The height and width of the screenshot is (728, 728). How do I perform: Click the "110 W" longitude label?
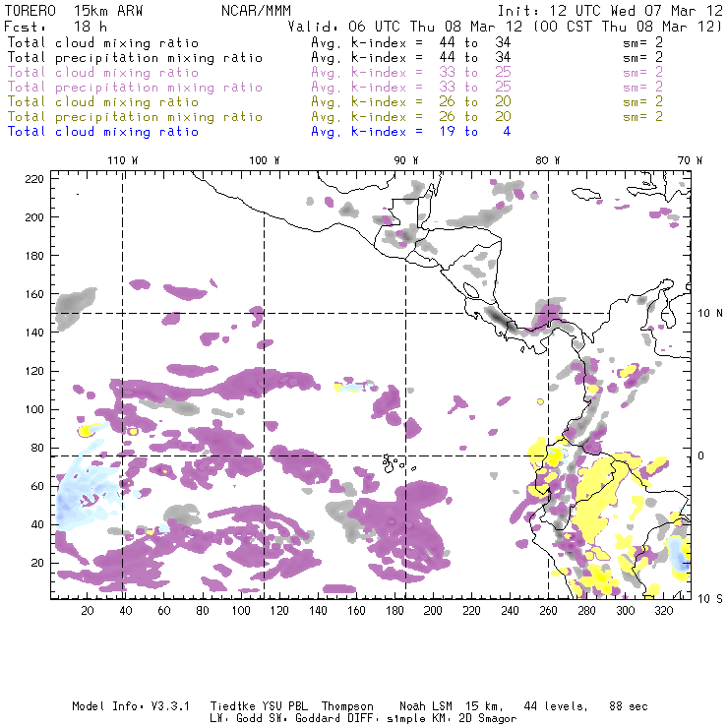(123, 160)
